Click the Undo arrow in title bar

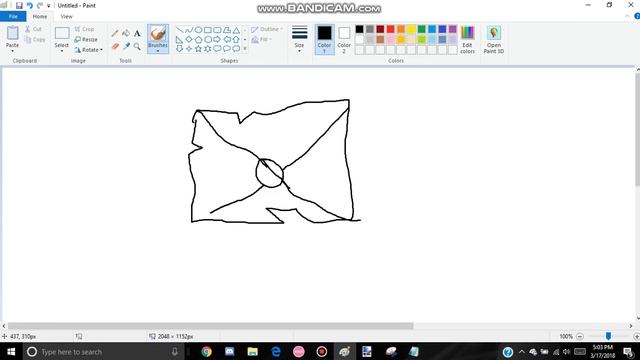click(x=29, y=6)
